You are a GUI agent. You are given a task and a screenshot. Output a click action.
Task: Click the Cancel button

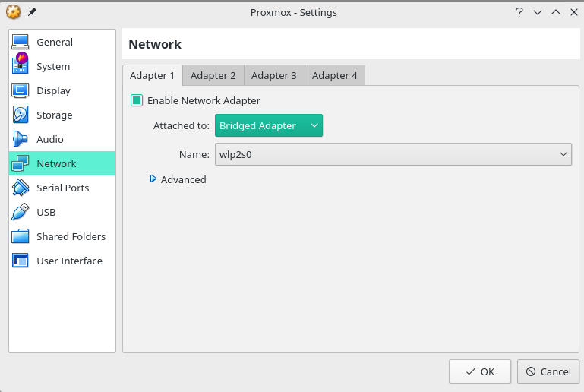(x=548, y=371)
